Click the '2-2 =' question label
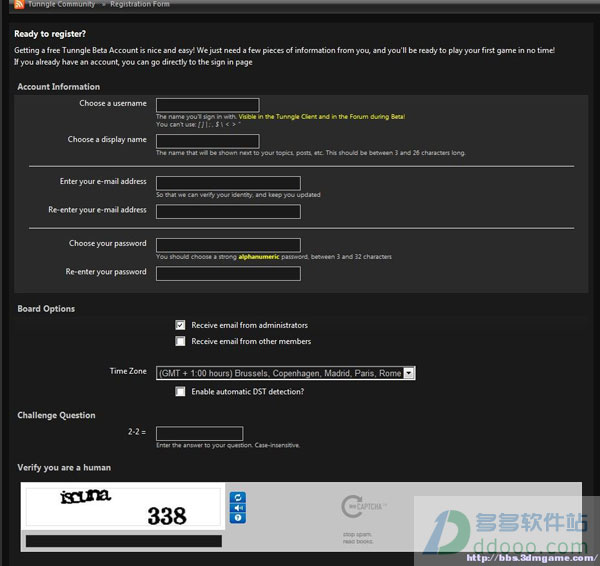 click(137, 432)
